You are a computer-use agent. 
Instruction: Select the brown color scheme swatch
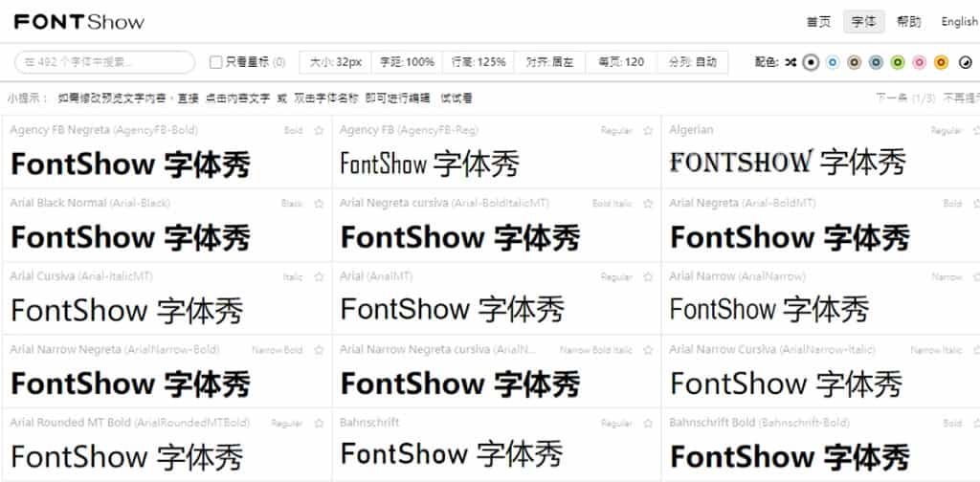(x=855, y=62)
